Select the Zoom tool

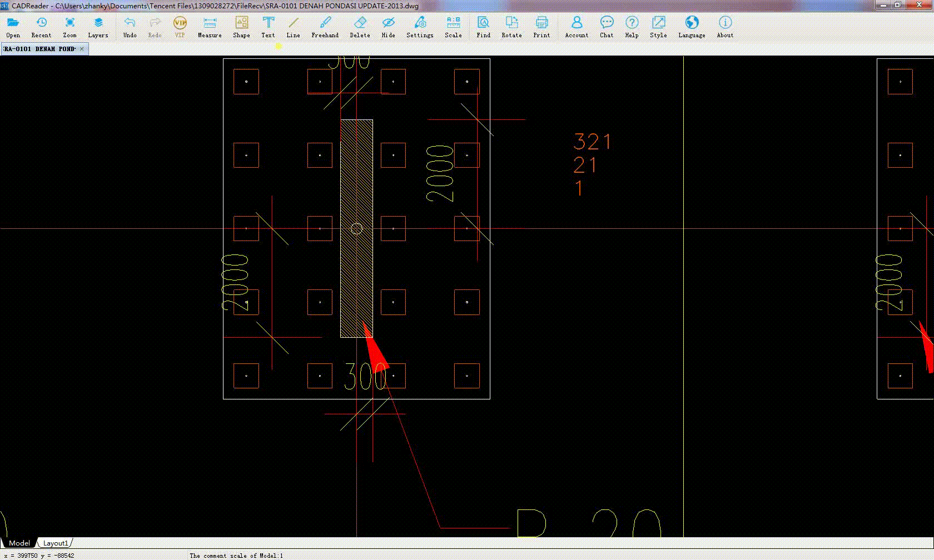tap(69, 27)
